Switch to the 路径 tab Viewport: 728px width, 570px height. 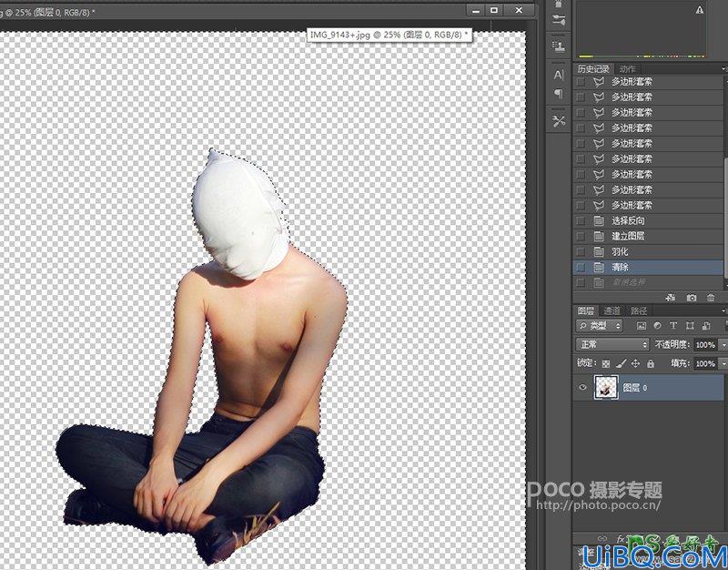coord(639,310)
